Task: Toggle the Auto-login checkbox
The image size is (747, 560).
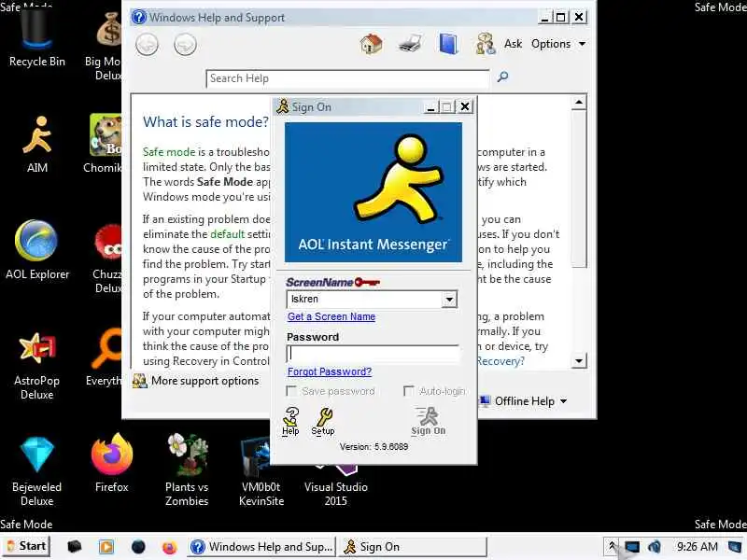Action: point(408,391)
